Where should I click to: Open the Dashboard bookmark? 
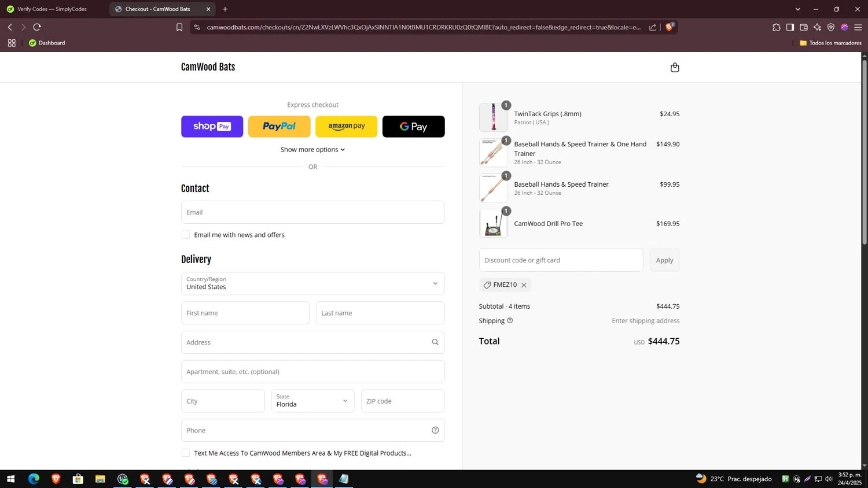pyautogui.click(x=47, y=43)
